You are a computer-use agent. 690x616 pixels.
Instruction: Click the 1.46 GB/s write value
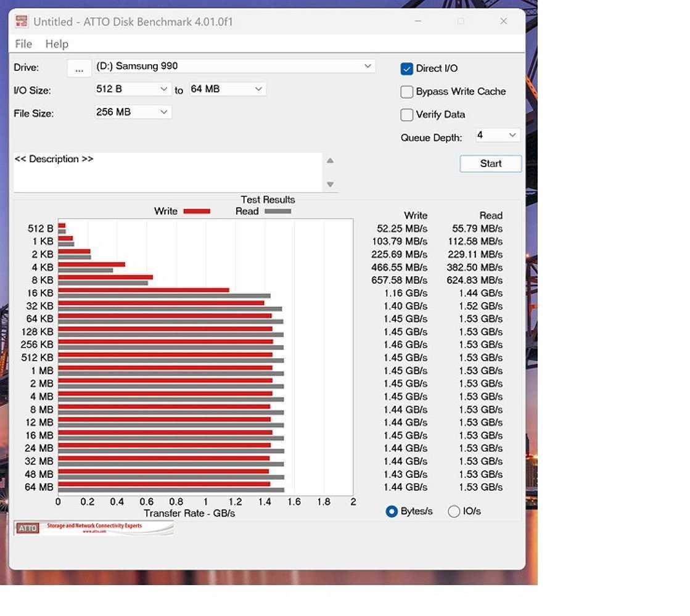click(x=405, y=345)
